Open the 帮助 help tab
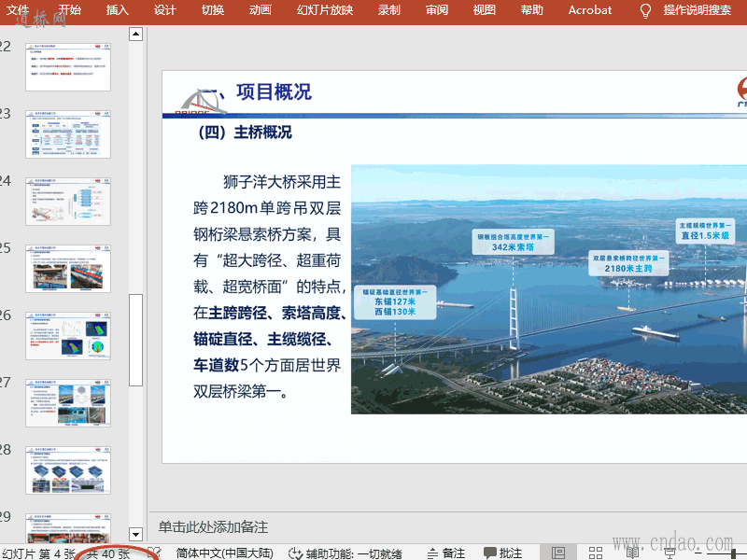The height and width of the screenshot is (560, 747). [x=531, y=10]
